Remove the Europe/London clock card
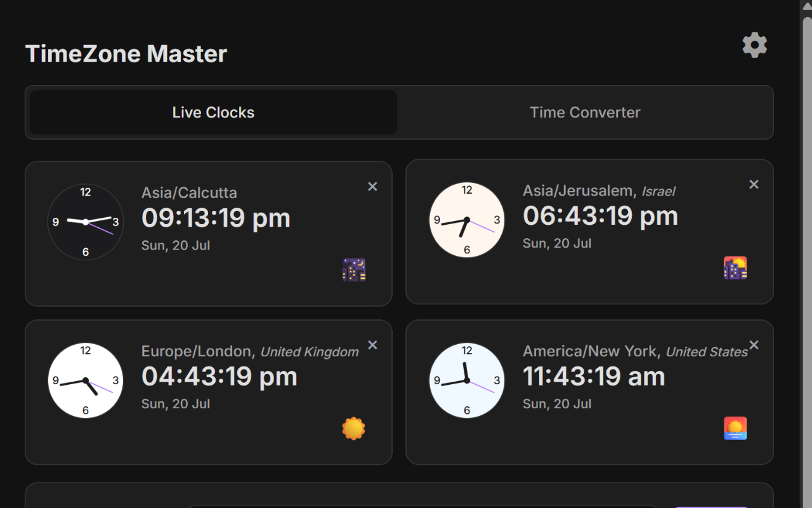The height and width of the screenshot is (508, 812). pos(372,345)
